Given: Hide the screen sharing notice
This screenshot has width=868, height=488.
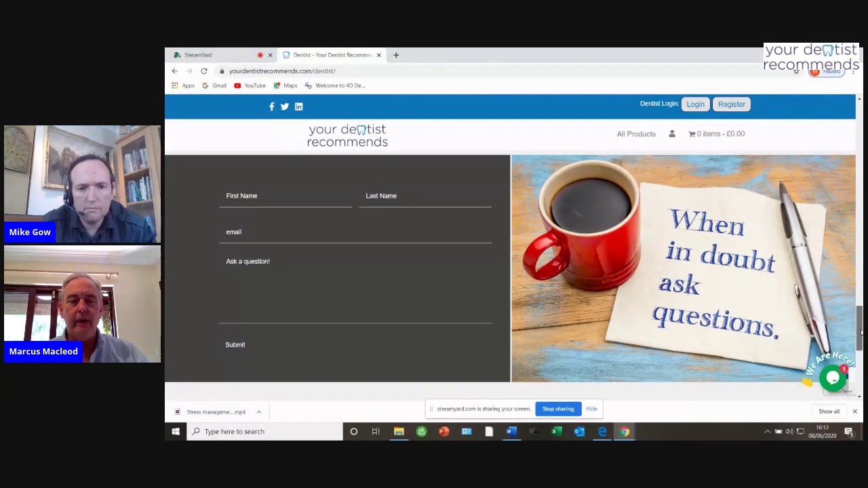Looking at the screenshot, I should coord(591,409).
